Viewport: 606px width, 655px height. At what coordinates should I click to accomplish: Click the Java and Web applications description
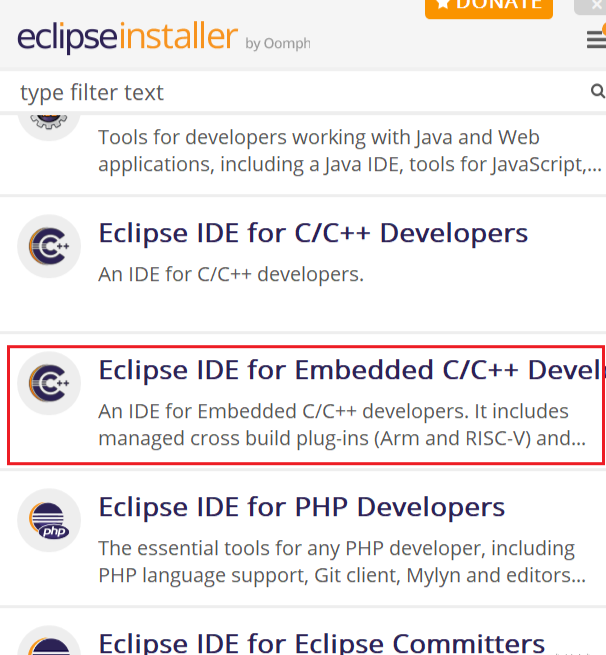point(350,151)
